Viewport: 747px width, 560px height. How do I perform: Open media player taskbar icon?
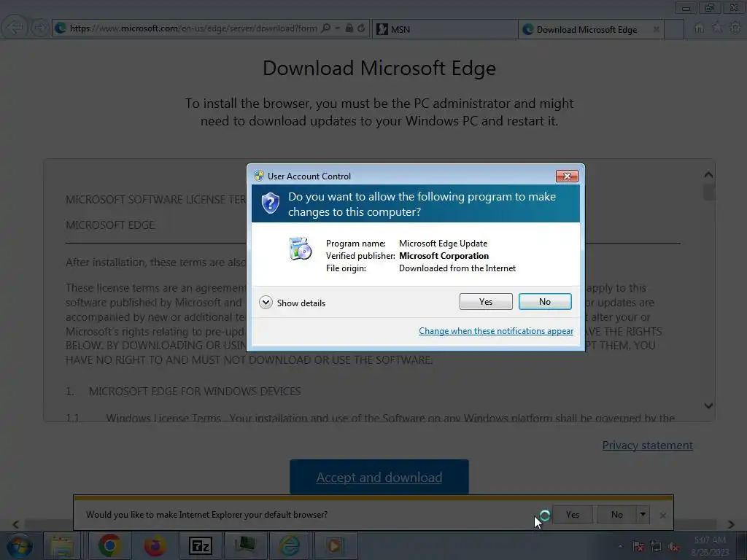334,545
